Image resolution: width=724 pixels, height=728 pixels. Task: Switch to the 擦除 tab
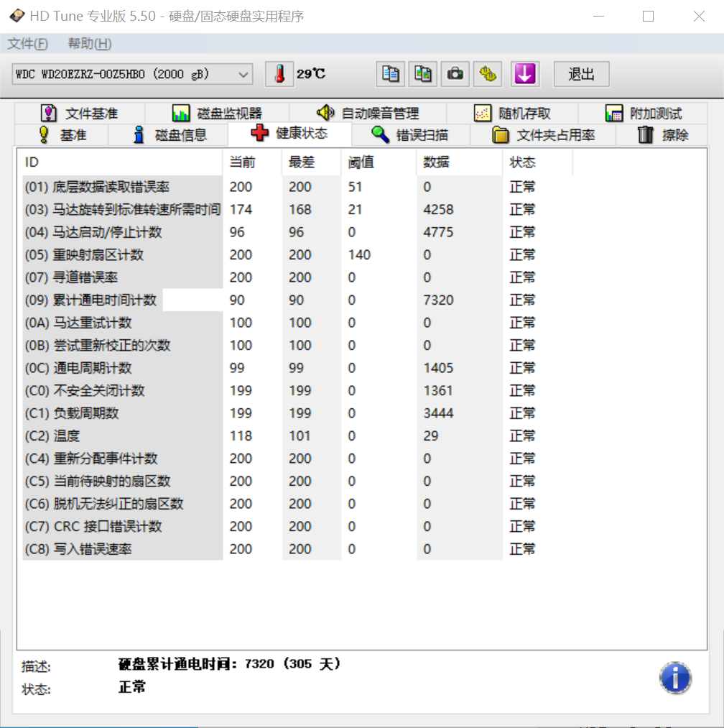[662, 135]
